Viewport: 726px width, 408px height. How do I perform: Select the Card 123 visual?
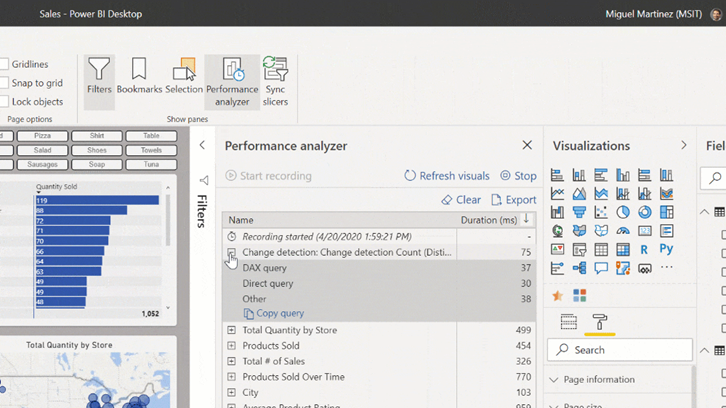pyautogui.click(x=645, y=231)
